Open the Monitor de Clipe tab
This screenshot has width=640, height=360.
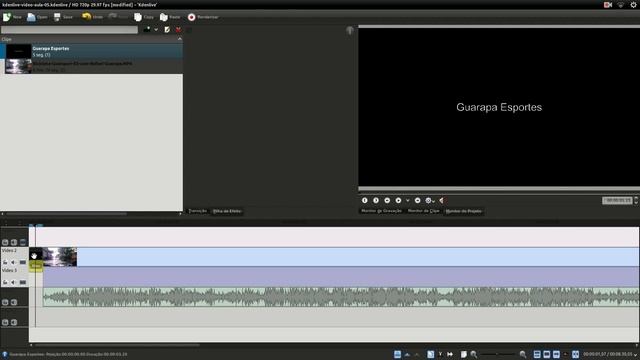click(x=423, y=211)
